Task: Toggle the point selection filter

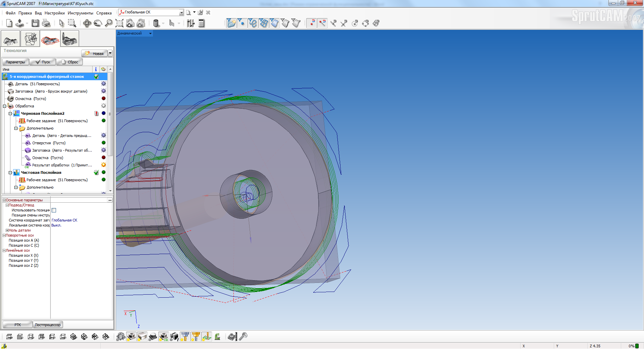Action: coord(242,23)
